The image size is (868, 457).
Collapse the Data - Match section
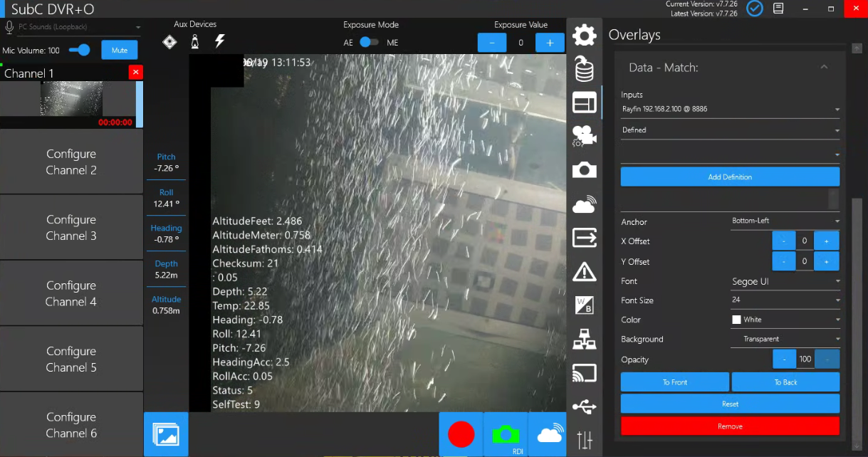pos(824,68)
